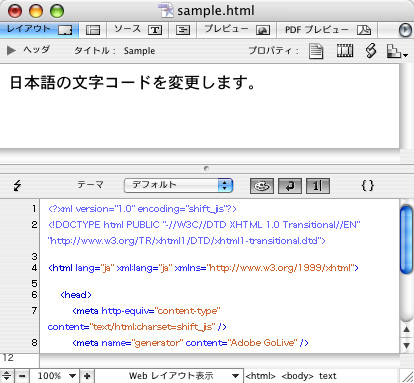This screenshot has height=383, width=414.
Task: Click the DOCTYPE line in source
Action: pos(204,225)
